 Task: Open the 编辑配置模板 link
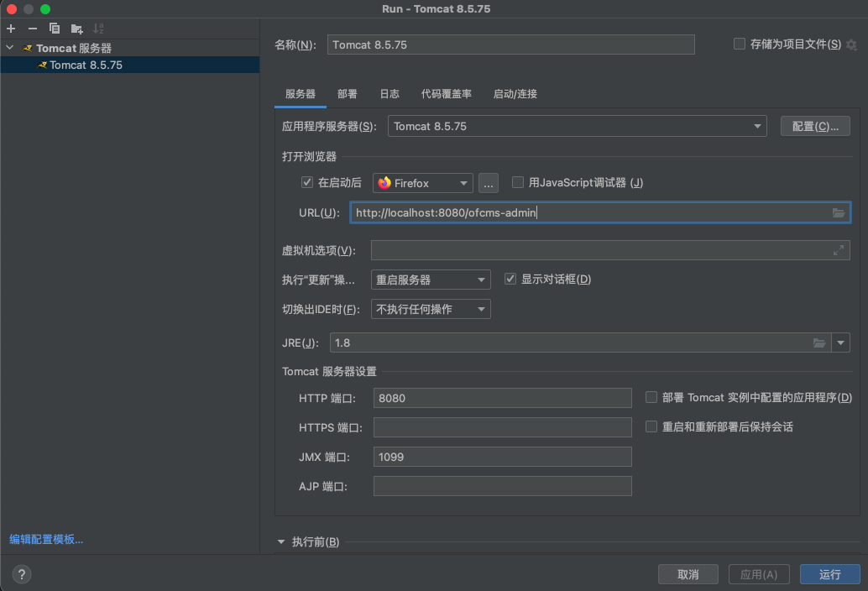(x=46, y=539)
